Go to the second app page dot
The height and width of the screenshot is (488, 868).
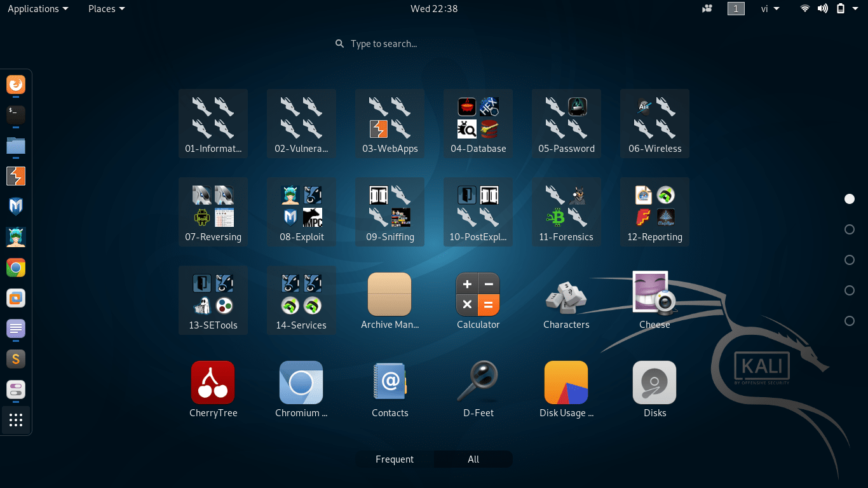point(850,229)
